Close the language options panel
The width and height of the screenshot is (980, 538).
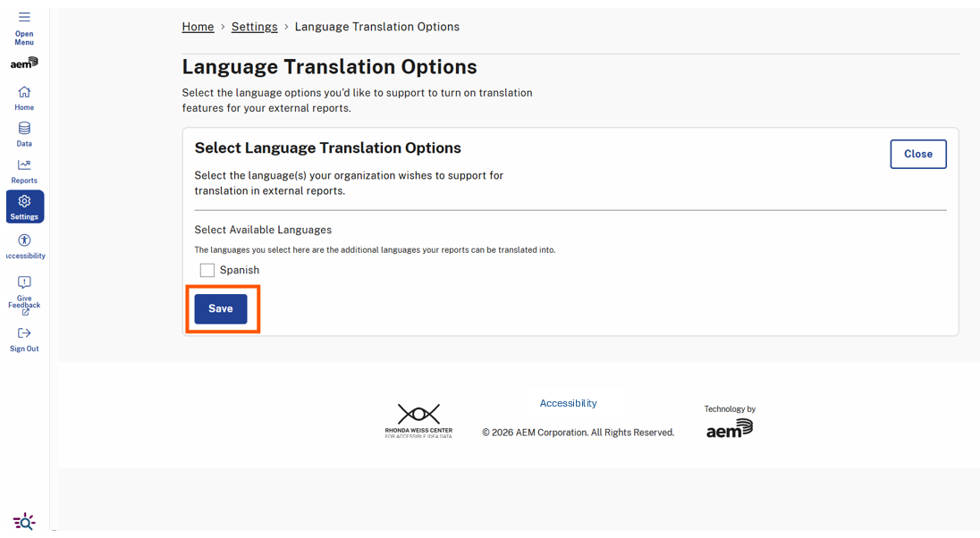pos(918,154)
